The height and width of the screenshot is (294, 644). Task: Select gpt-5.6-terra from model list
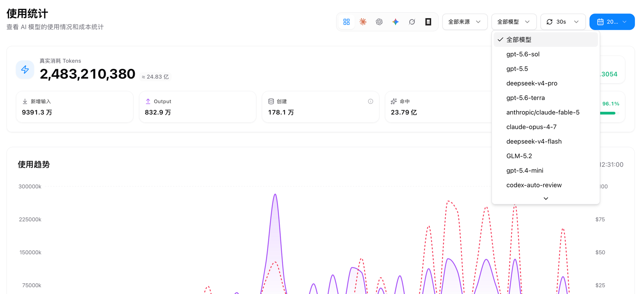(546, 98)
